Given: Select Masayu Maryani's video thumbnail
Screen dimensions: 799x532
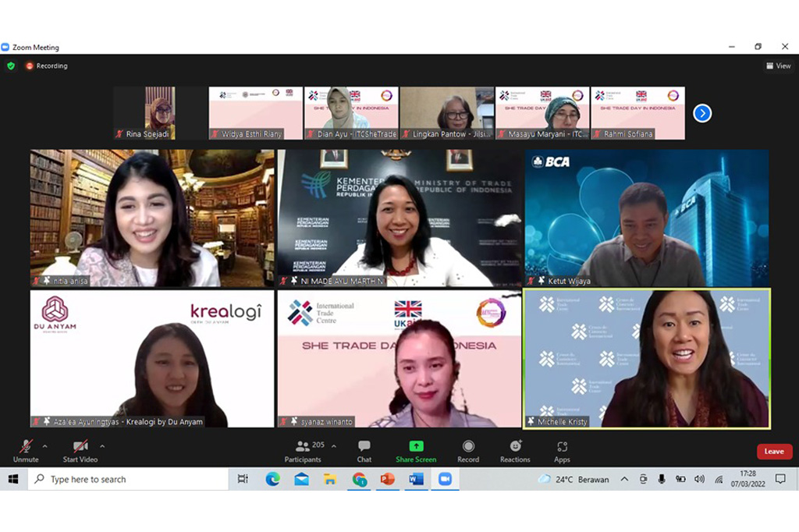Looking at the screenshot, I should click(x=543, y=113).
